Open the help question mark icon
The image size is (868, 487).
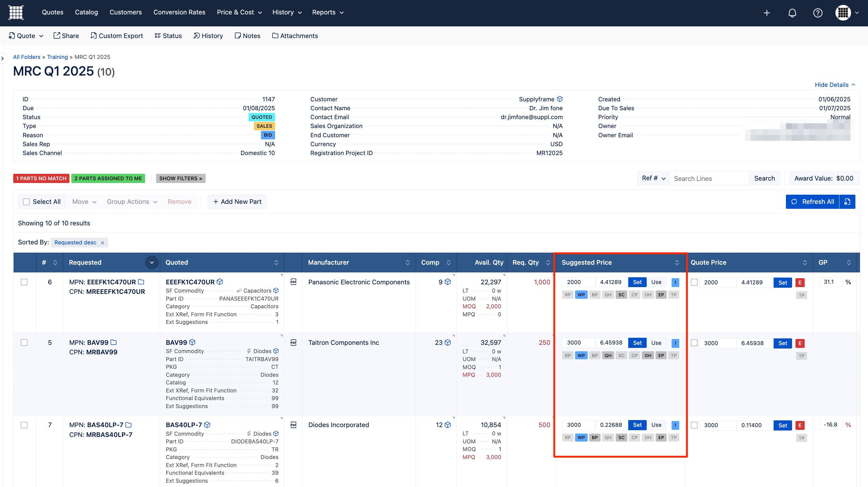[818, 13]
